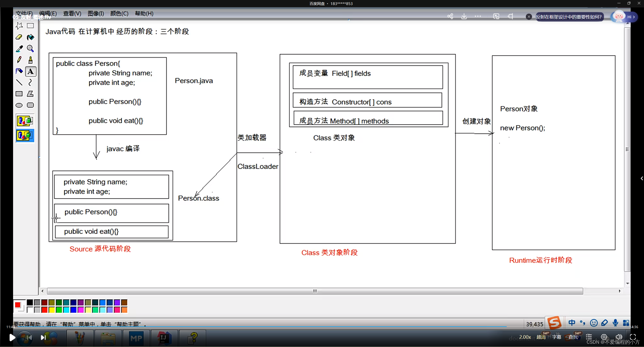This screenshot has width=644, height=347.
Task: Click the Sogou input method S logo
Action: [x=554, y=323]
